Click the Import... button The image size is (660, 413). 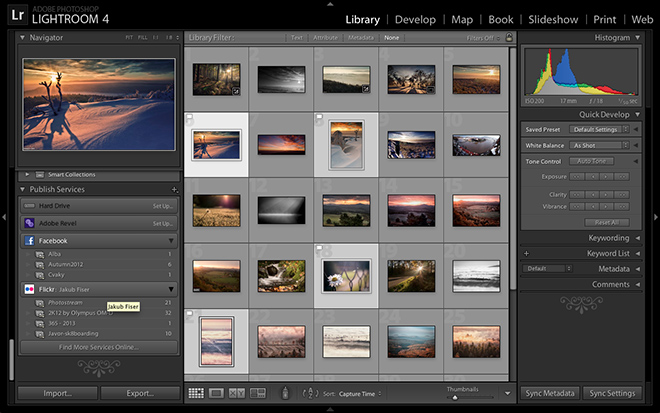56,394
